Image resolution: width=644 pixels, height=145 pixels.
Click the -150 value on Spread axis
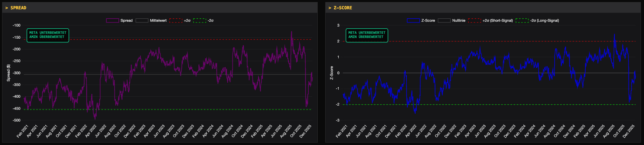click(16, 37)
